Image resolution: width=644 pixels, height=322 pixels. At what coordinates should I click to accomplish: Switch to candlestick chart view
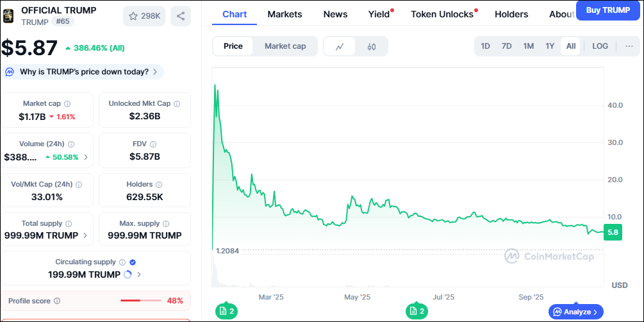coord(372,46)
